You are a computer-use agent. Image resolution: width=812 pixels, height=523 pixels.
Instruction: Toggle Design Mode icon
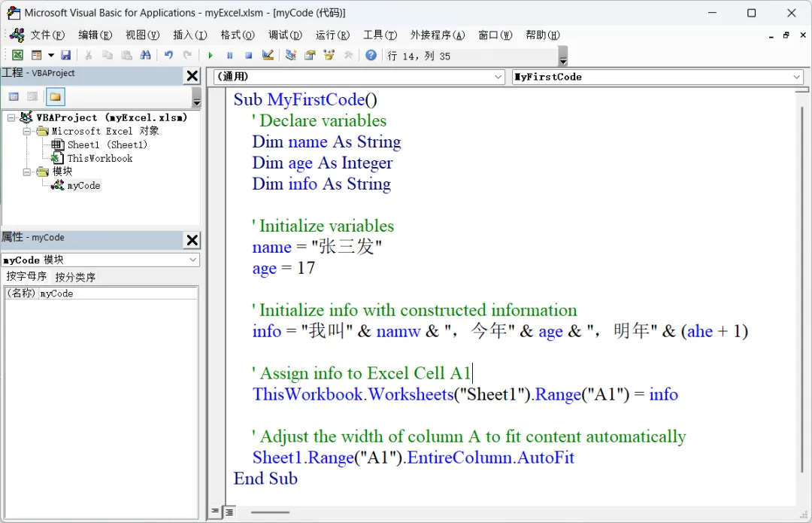point(268,55)
